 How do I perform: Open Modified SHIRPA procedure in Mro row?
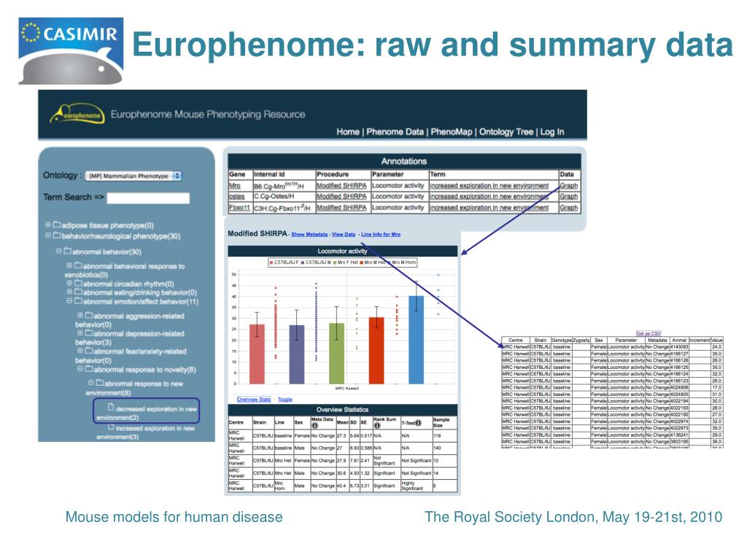click(341, 186)
